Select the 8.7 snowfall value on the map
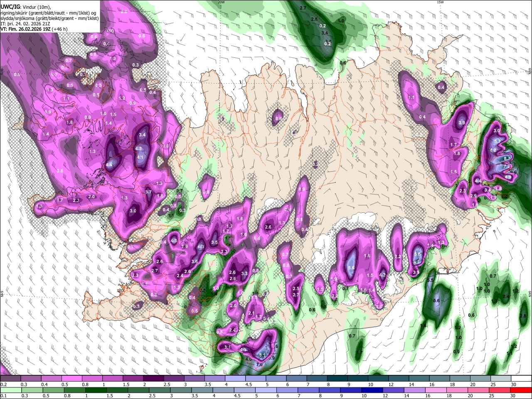This screenshot has height=399, width=532. pos(507,159)
